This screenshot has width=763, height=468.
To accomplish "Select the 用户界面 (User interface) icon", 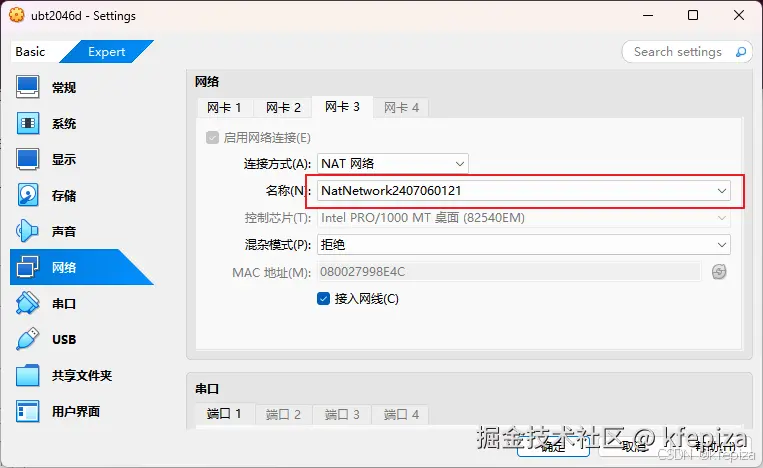I will point(27,411).
